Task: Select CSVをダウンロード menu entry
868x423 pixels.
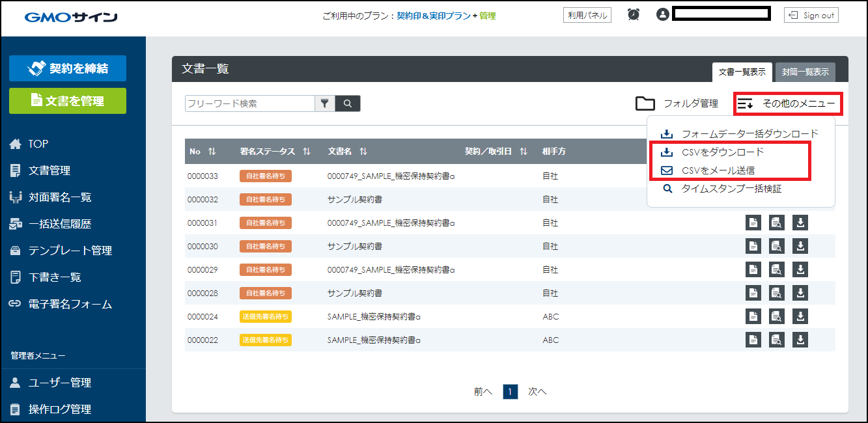Action: coord(713,152)
